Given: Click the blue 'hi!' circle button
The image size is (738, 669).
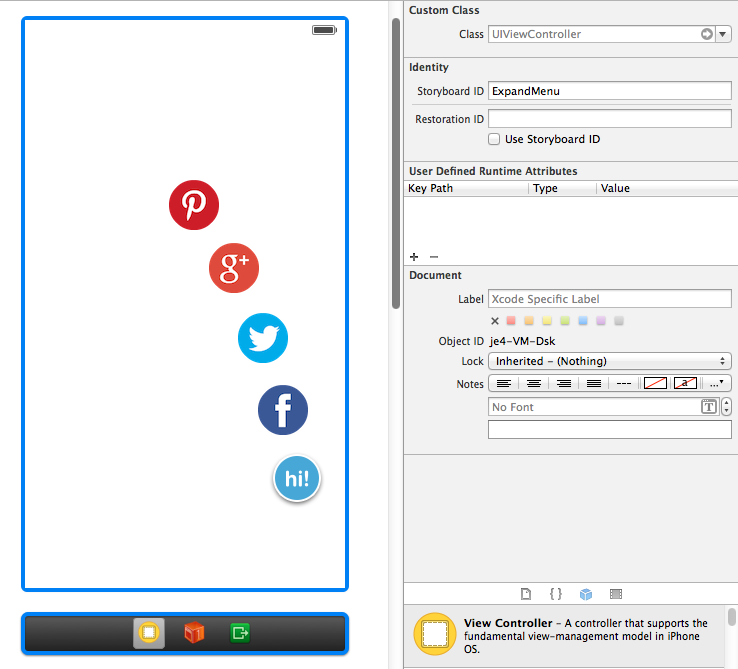Looking at the screenshot, I should [x=297, y=478].
